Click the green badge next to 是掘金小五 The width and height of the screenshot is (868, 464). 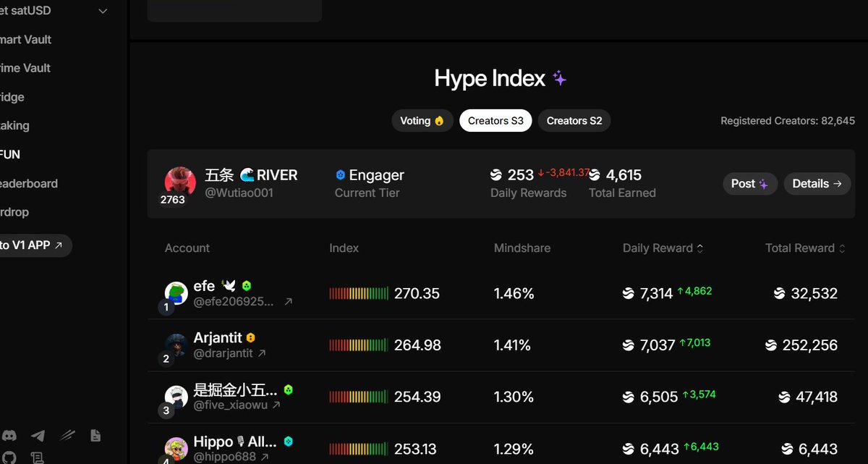288,389
